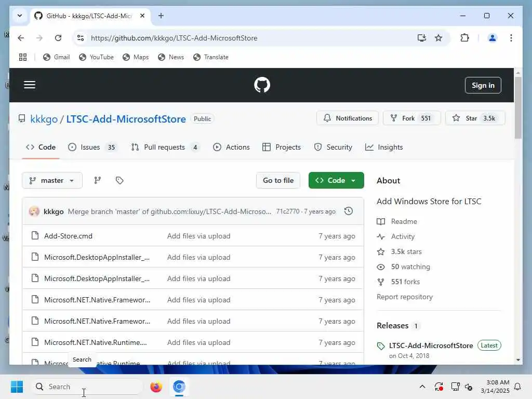Open the Gmail bookmark
Image resolution: width=532 pixels, height=399 pixels.
click(x=56, y=57)
